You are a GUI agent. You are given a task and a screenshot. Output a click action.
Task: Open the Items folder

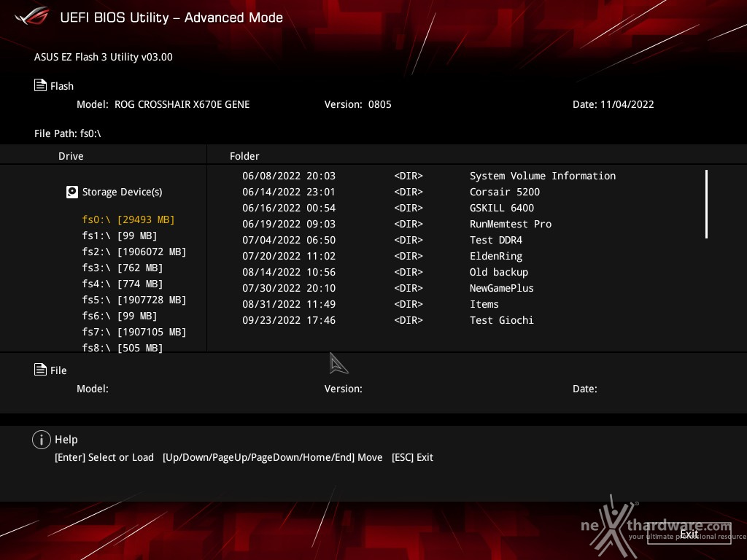pyautogui.click(x=484, y=304)
